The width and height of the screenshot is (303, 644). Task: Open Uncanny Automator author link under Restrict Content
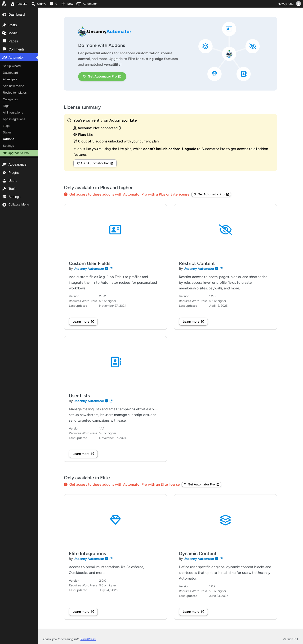199,269
